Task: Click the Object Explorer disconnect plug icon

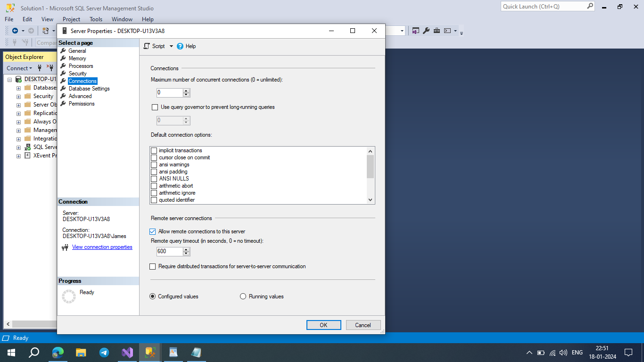Action: [50, 68]
